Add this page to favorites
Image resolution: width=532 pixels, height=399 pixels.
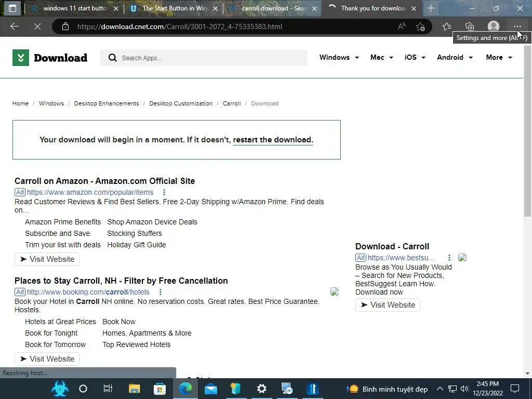coord(420,26)
